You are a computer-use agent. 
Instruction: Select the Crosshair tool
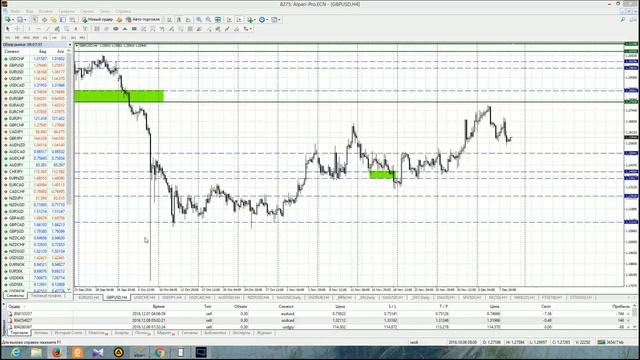(18, 29)
